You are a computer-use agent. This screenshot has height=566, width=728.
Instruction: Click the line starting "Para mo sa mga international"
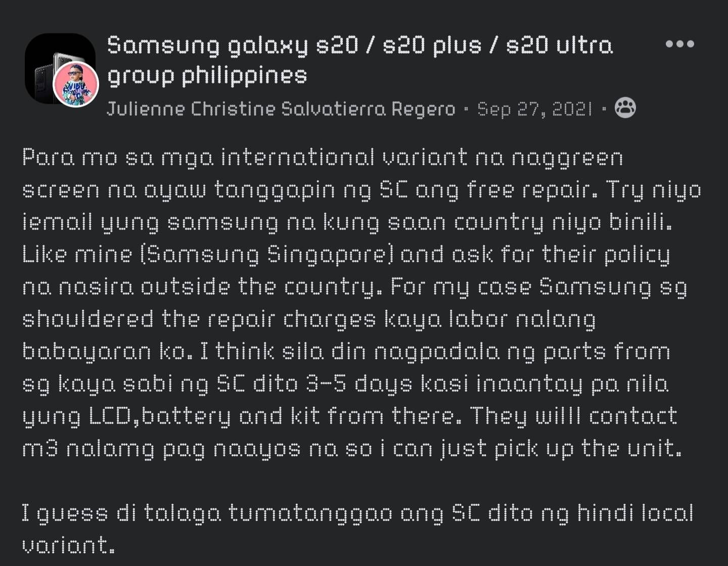[x=323, y=158]
